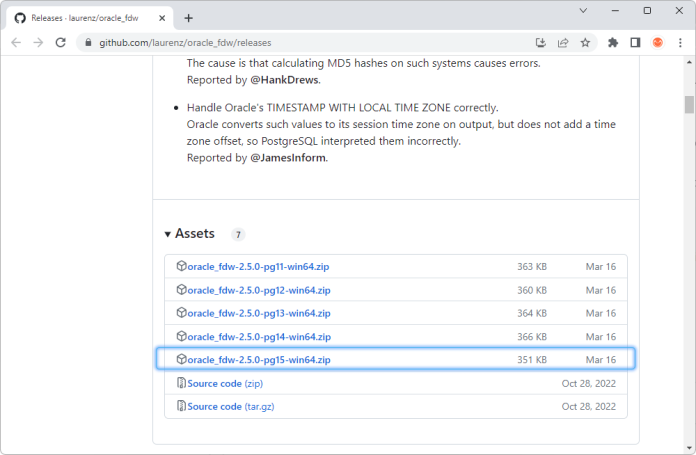This screenshot has width=696, height=455.
Task: Download oracle_fdw-2.5.0-pg12-win64.zip
Action: (258, 290)
